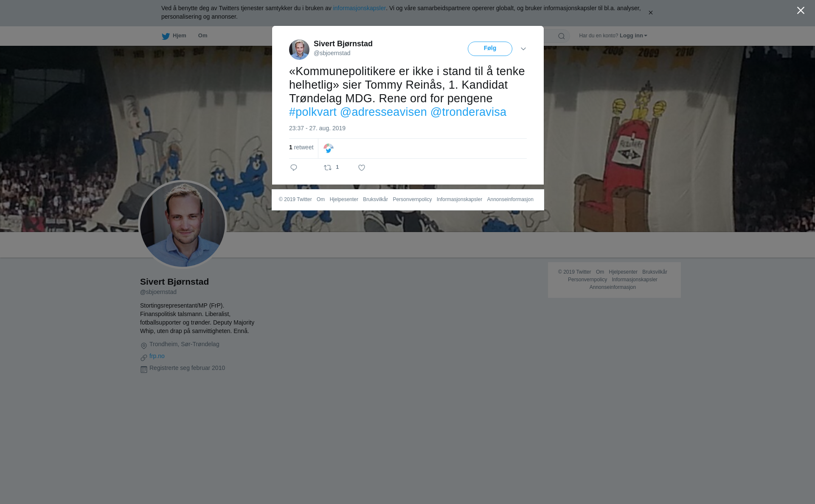Expand the tweet options chevron next to Følg
This screenshot has width=815, height=504.
pyautogui.click(x=523, y=49)
